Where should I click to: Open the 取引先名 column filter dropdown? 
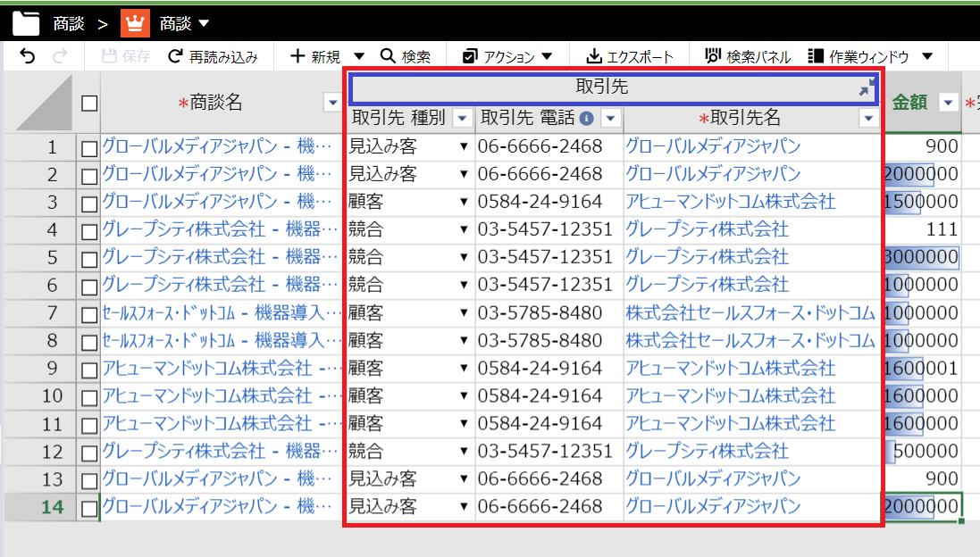(x=868, y=118)
